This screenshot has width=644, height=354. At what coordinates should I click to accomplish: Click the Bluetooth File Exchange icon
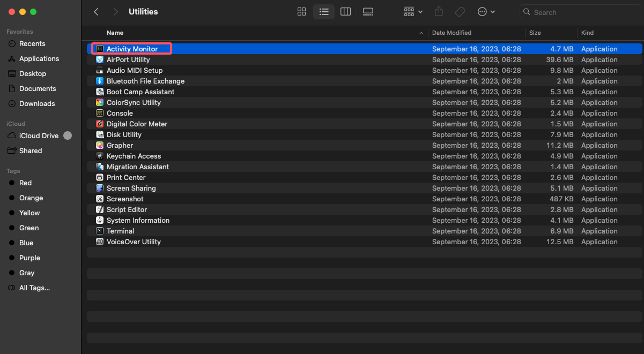coord(100,81)
